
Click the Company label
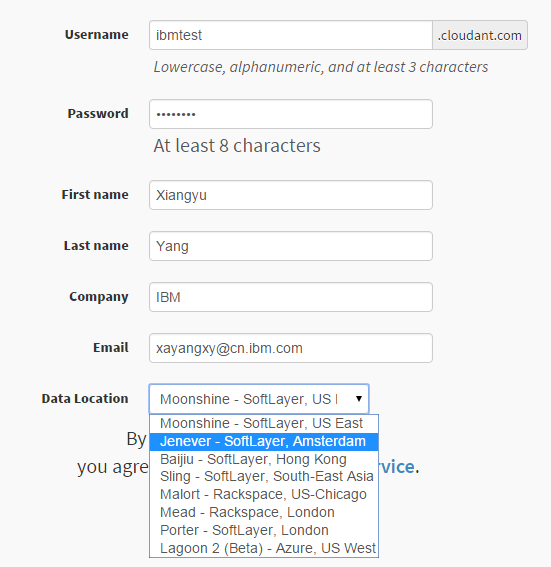pyautogui.click(x=99, y=297)
